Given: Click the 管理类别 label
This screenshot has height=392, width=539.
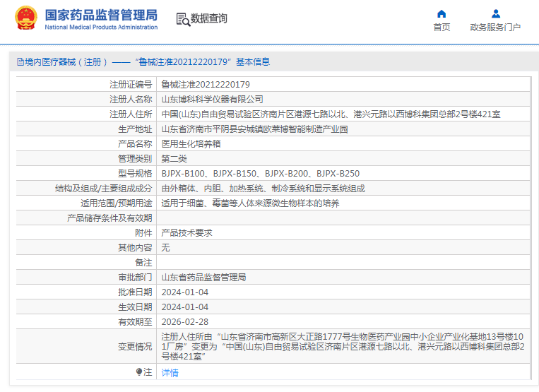Looking at the screenshot, I should point(135,159).
